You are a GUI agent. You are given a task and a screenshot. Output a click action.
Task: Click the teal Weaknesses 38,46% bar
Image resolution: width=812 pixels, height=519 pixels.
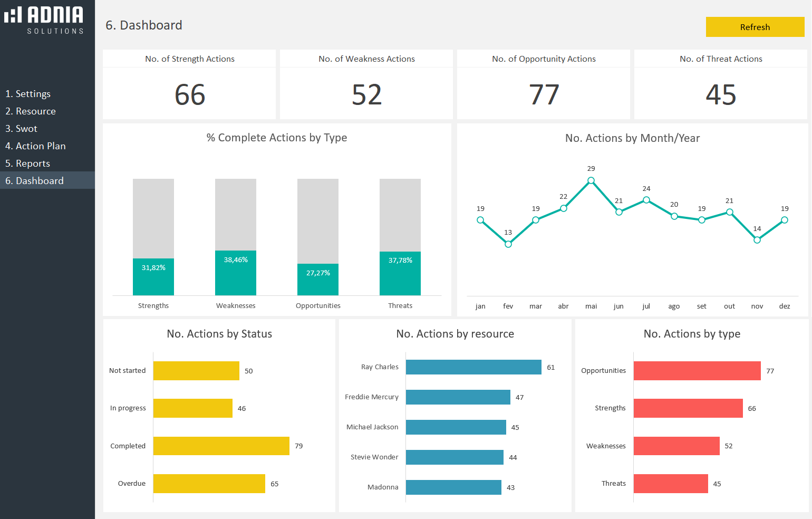point(236,273)
